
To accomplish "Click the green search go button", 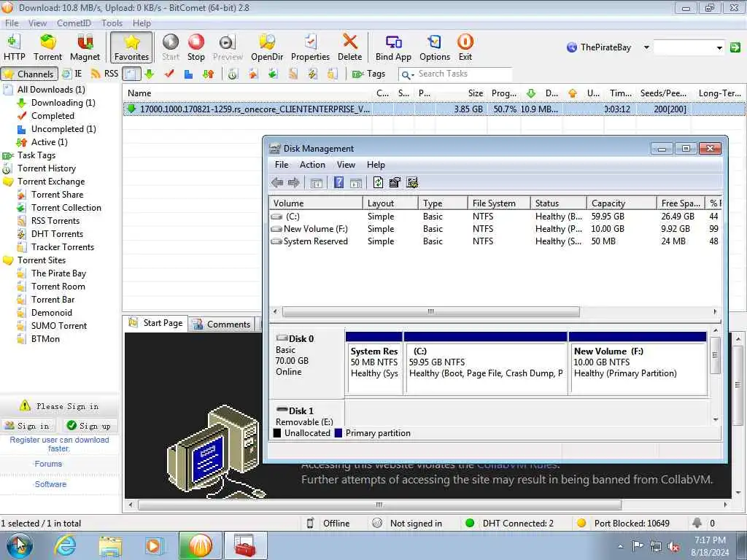I will click(735, 47).
